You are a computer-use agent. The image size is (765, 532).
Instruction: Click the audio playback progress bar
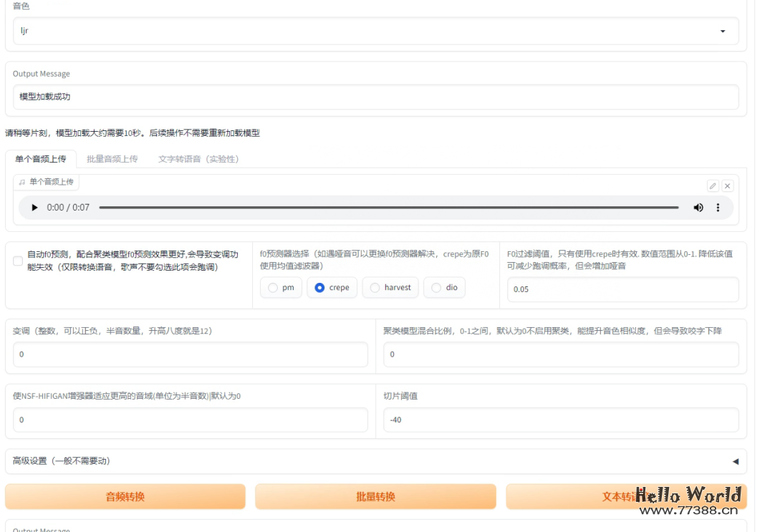click(x=390, y=208)
